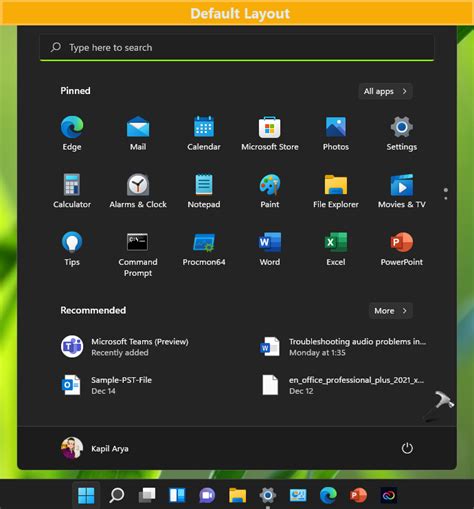The height and width of the screenshot is (509, 474).
Task: Launch Procmon64
Action: (204, 249)
